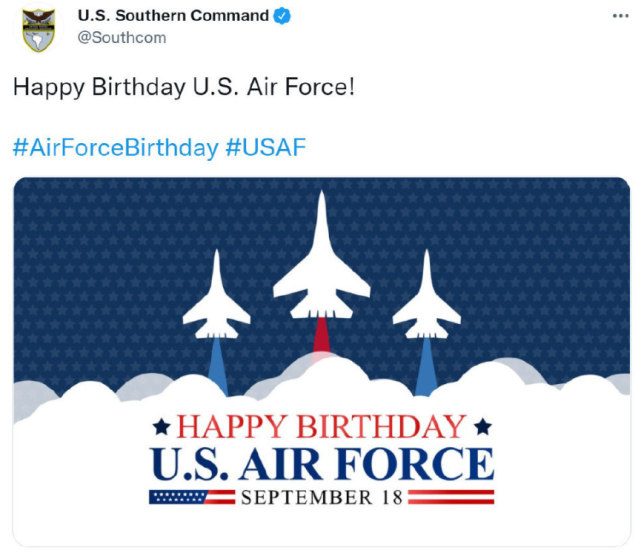
Task: Click the large "U.S. AIR FORCE" text
Action: pyautogui.click(x=321, y=464)
